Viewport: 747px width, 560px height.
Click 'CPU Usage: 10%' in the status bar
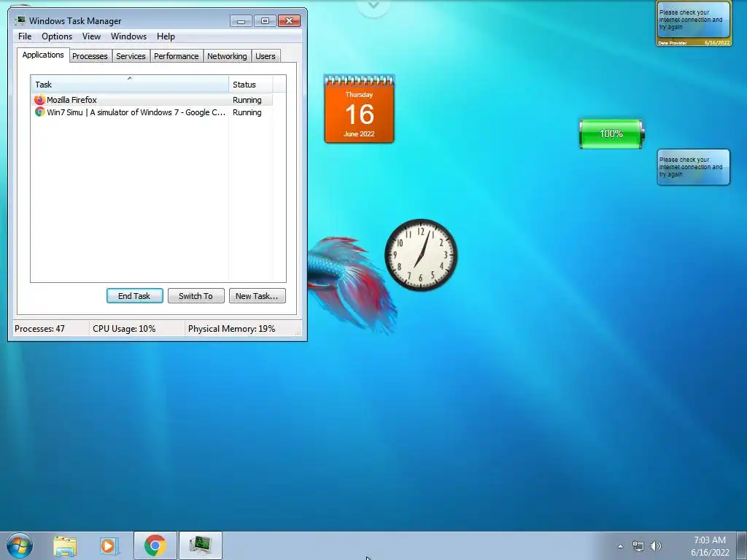click(124, 329)
